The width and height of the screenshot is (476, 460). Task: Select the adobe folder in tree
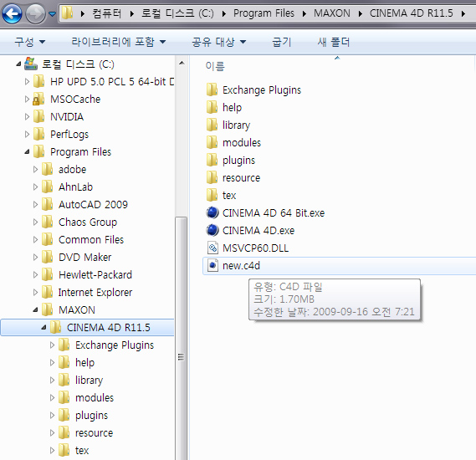pyautogui.click(x=72, y=169)
